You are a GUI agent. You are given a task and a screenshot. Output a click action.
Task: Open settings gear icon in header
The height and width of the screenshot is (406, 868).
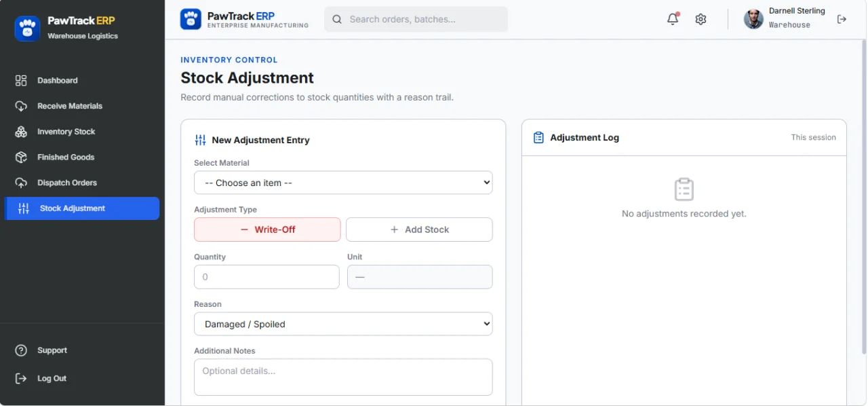(701, 19)
